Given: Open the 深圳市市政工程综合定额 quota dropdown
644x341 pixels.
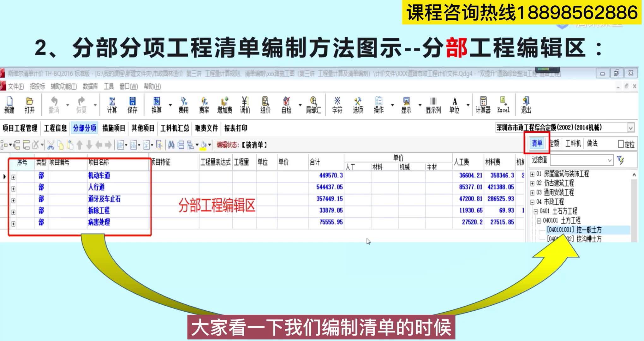Looking at the screenshot, I should (630, 128).
